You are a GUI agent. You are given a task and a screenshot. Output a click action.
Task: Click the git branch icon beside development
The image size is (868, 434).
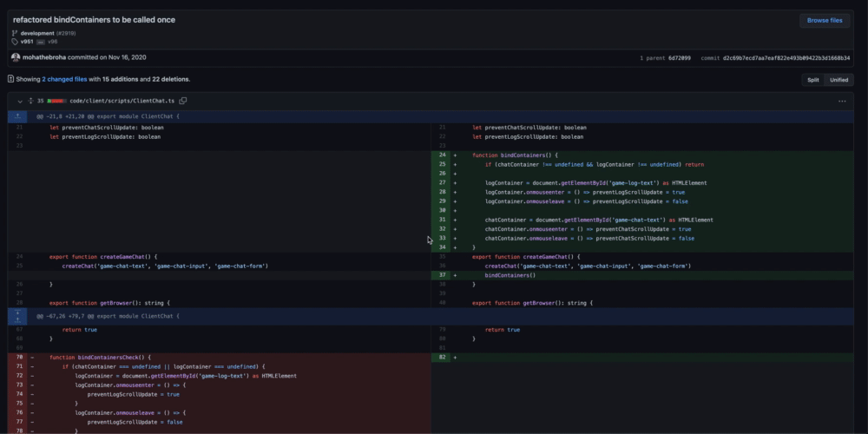pyautogui.click(x=15, y=33)
